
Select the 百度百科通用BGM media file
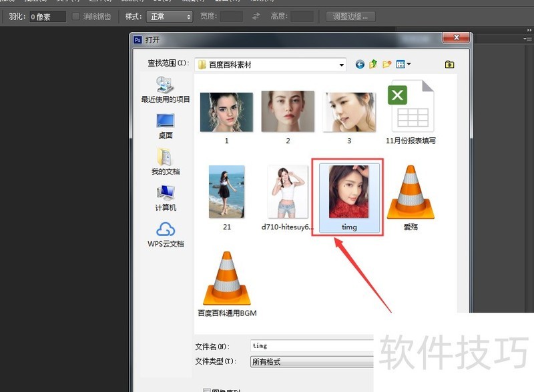point(227,284)
